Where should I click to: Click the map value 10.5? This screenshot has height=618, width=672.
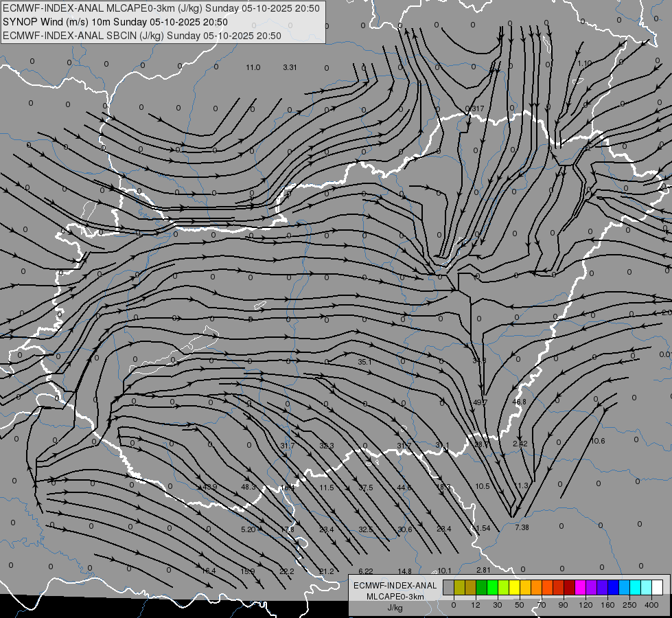click(x=483, y=486)
